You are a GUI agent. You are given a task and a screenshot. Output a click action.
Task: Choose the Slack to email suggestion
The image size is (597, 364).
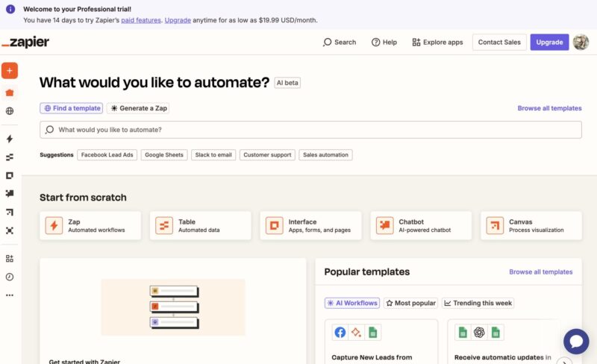click(x=213, y=155)
